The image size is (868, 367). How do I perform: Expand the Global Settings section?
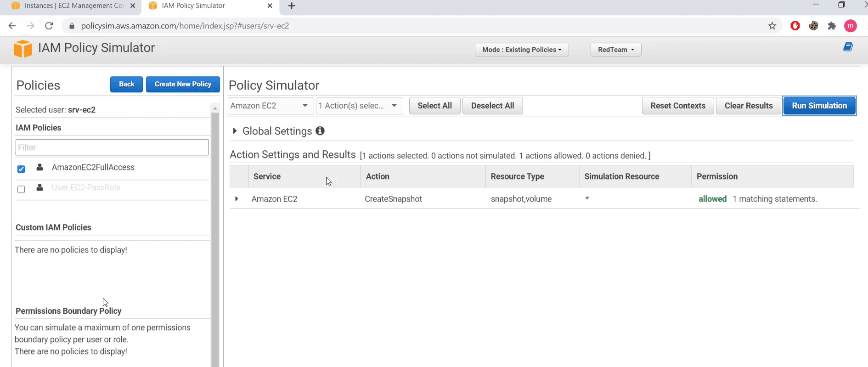click(235, 131)
